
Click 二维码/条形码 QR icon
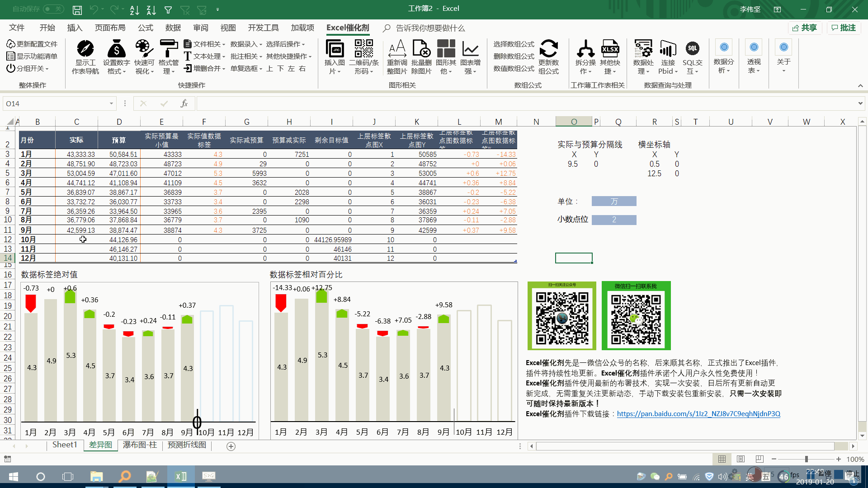pyautogui.click(x=363, y=48)
